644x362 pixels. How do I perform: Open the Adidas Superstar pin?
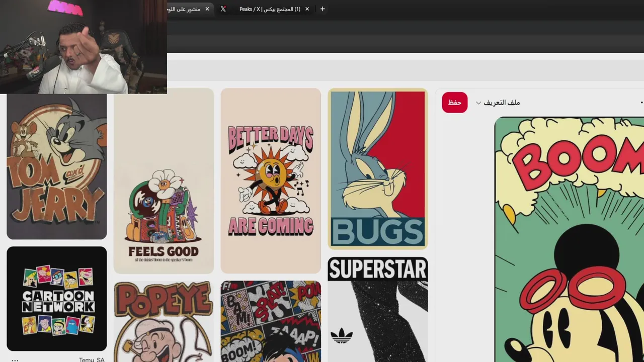pos(378,310)
